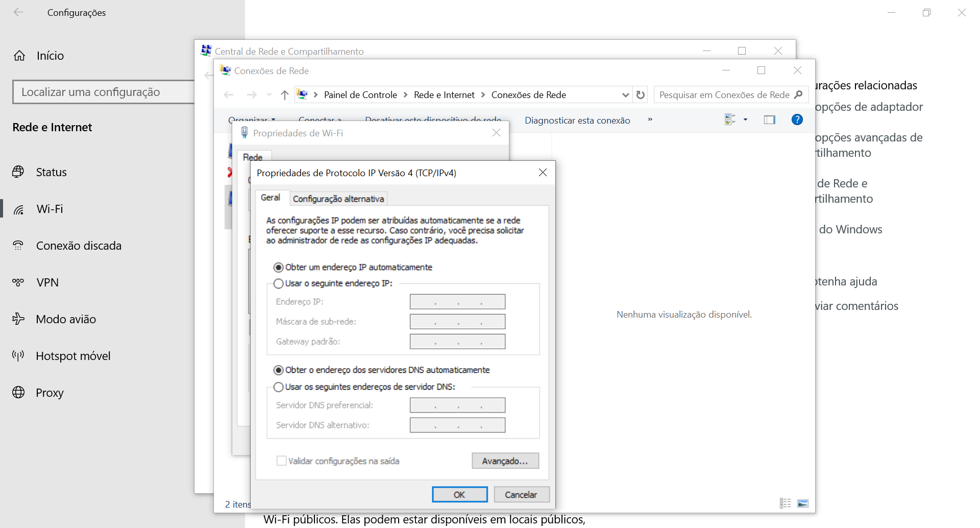Viewport: 980px width, 528px height.
Task: Minimize the Conexões de Rede window
Action: point(726,70)
